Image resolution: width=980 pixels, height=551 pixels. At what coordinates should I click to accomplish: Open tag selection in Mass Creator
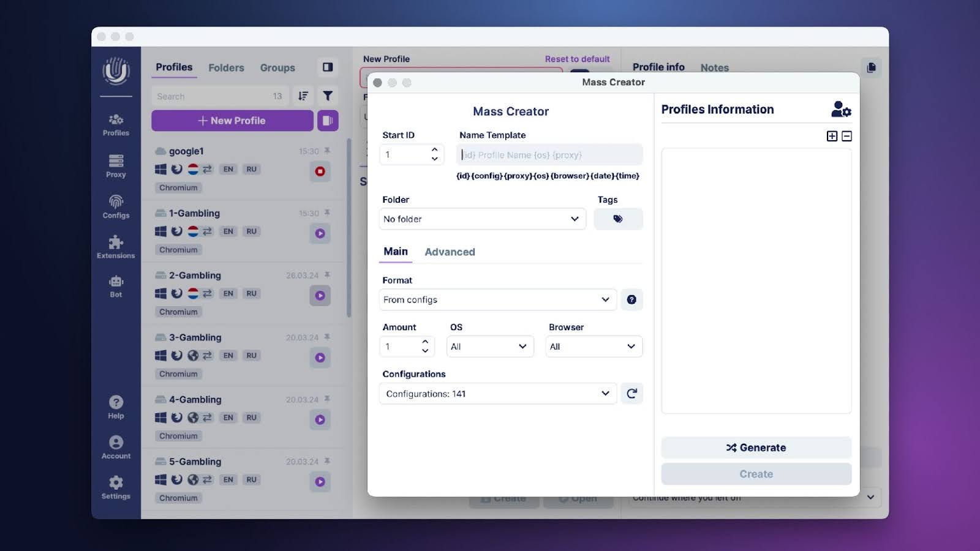pyautogui.click(x=618, y=219)
